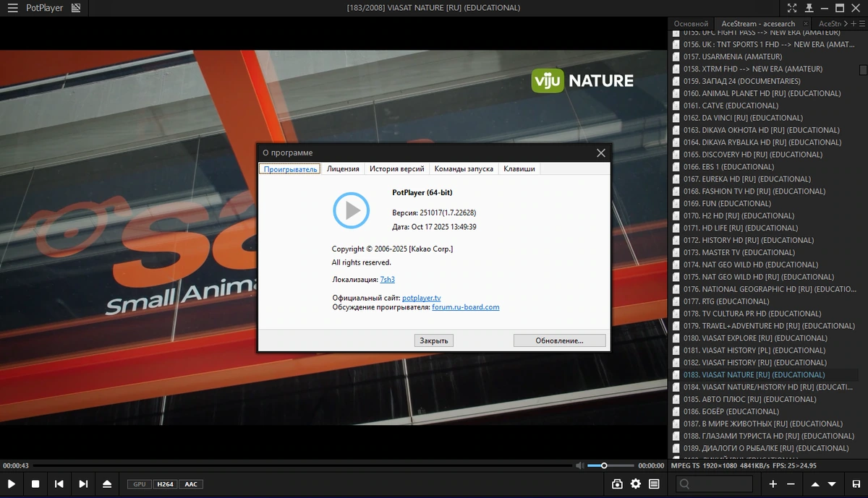Toggle the GPU hardware decoding indicator

click(x=139, y=484)
